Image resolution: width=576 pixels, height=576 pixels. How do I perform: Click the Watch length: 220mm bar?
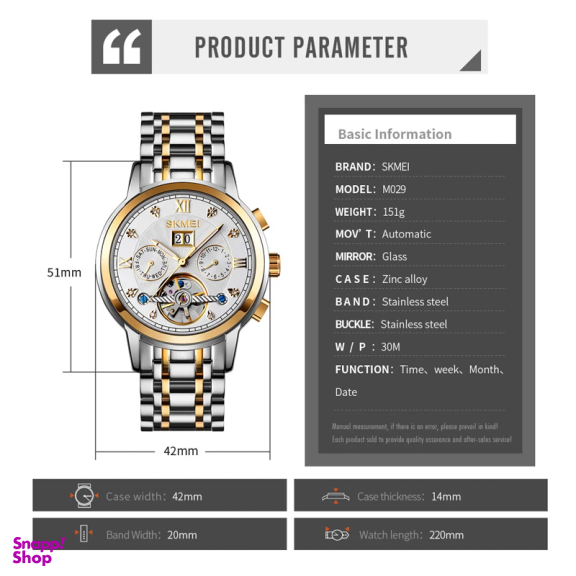pyautogui.click(x=421, y=534)
